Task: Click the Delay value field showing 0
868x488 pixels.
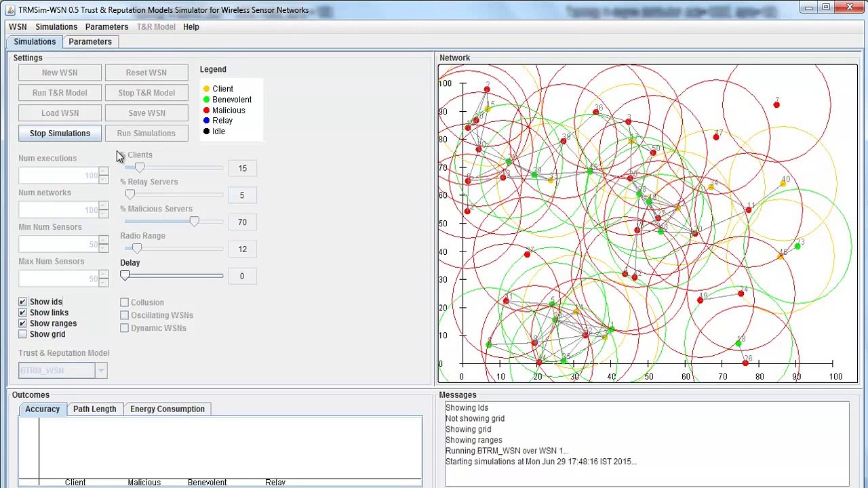Action: tap(242, 276)
